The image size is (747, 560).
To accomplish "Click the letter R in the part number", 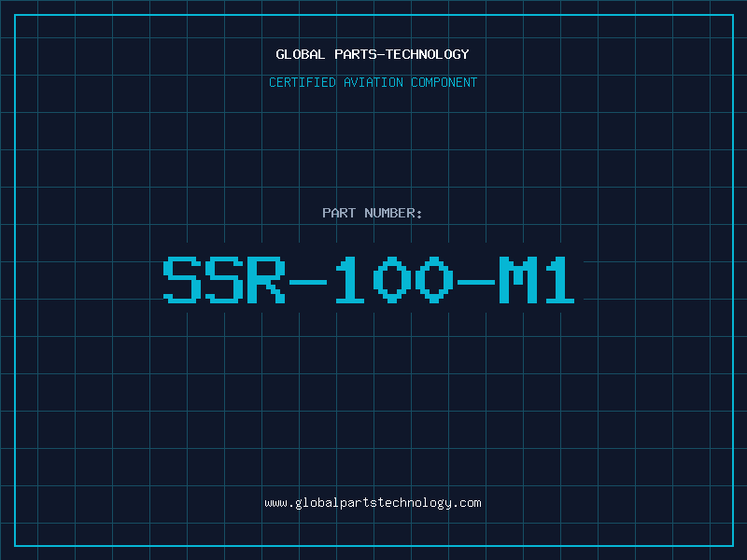I will [x=266, y=280].
